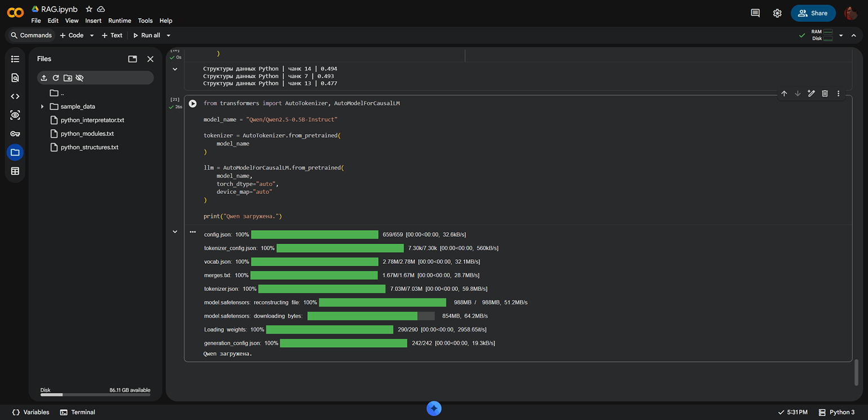This screenshot has height=420, width=868.
Task: Collapse the output of the Qwen cell
Action: [175, 232]
